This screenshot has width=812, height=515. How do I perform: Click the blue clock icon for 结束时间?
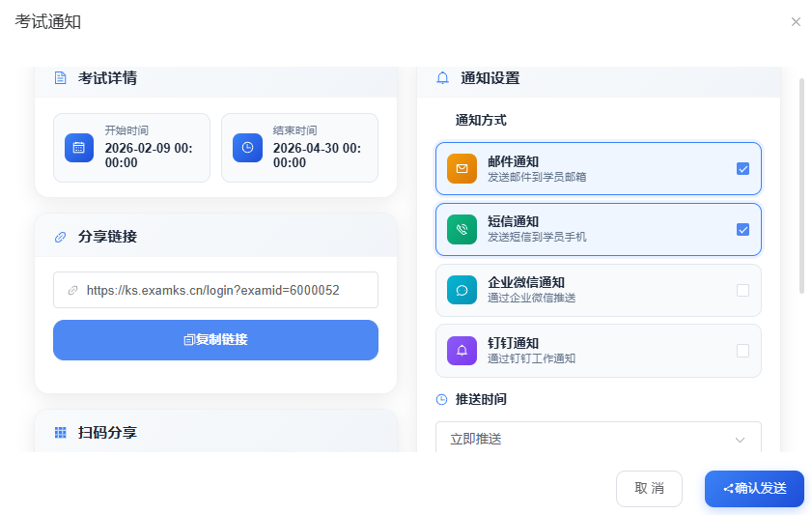tap(247, 148)
